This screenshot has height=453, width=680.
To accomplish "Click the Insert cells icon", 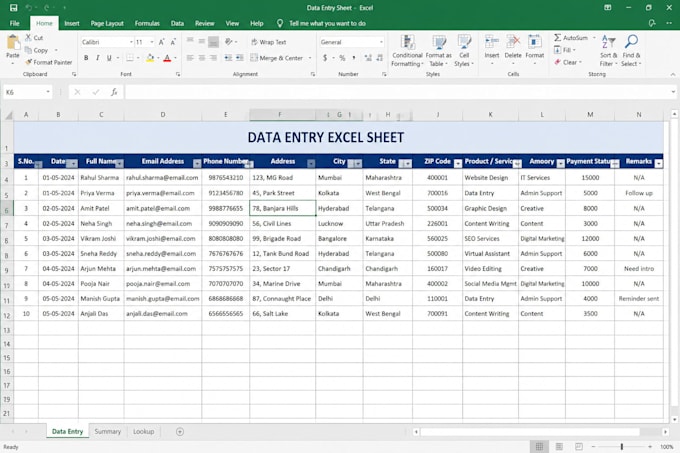I will tap(492, 42).
